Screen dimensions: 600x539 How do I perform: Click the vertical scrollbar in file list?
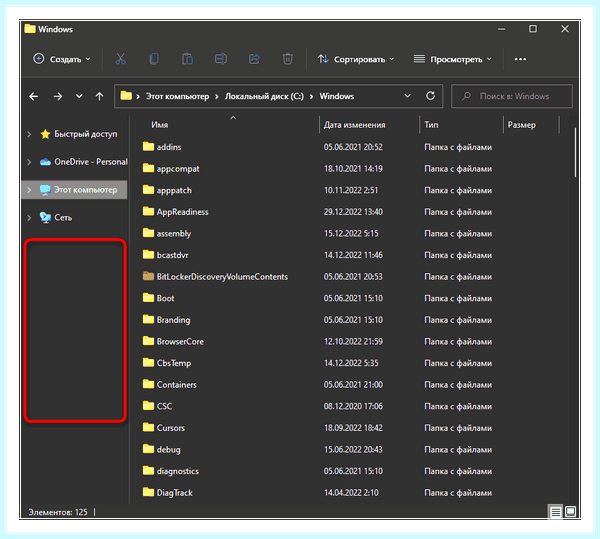click(575, 152)
